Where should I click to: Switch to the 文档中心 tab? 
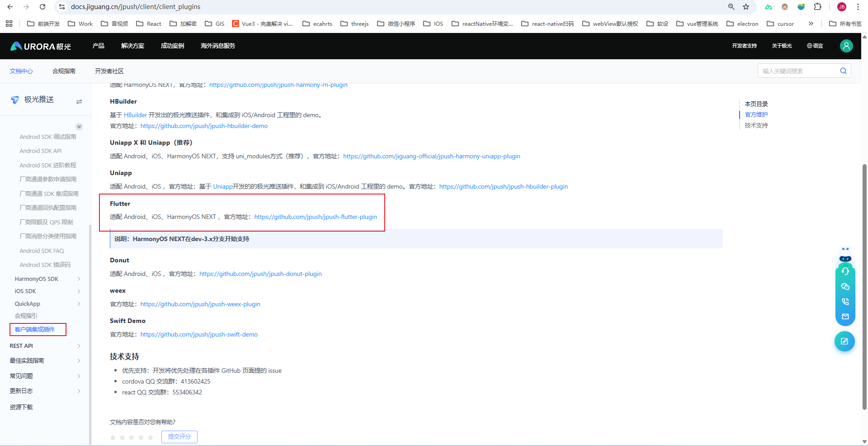point(21,71)
